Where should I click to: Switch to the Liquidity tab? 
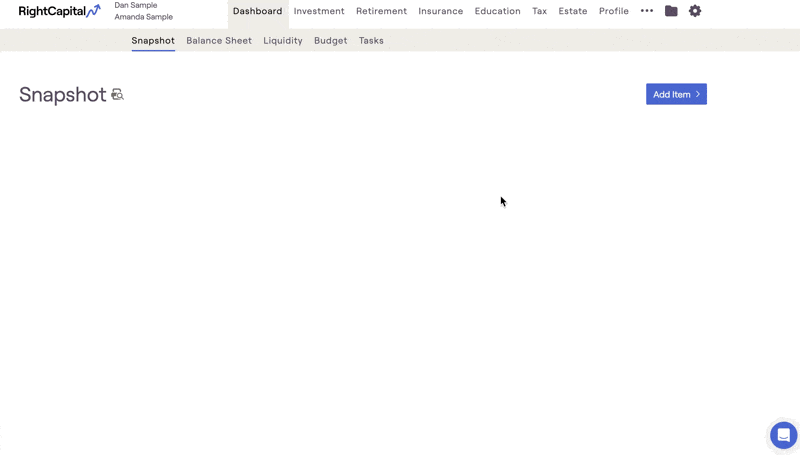click(283, 41)
